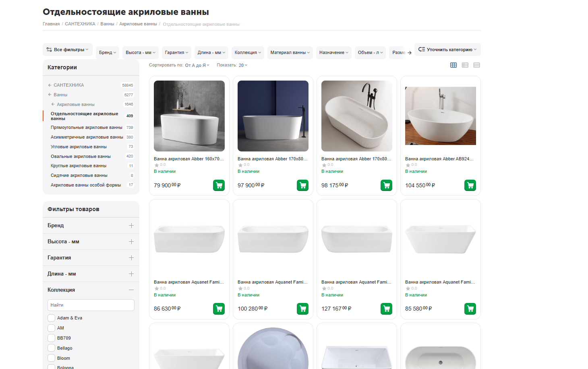Go to САНТЕХНИКА breadcrumb link
This screenshot has width=588, height=369.
(80, 24)
